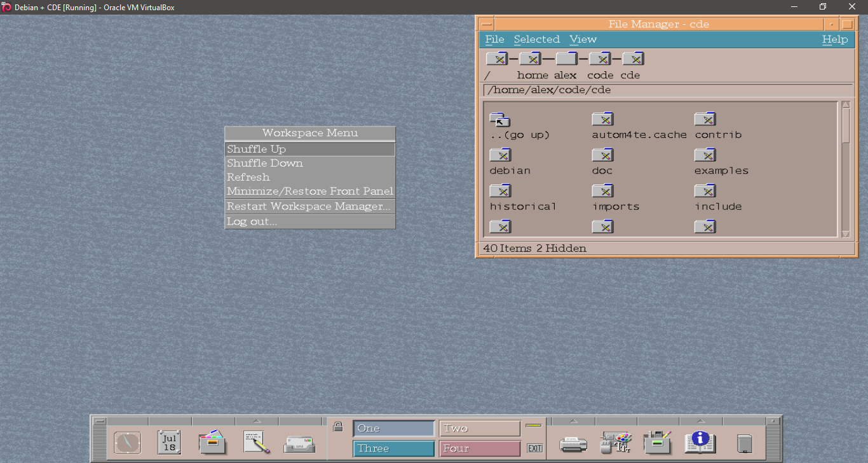Viewport: 868px width, 463px height.
Task: Switch to workspace Three
Action: [x=393, y=448]
